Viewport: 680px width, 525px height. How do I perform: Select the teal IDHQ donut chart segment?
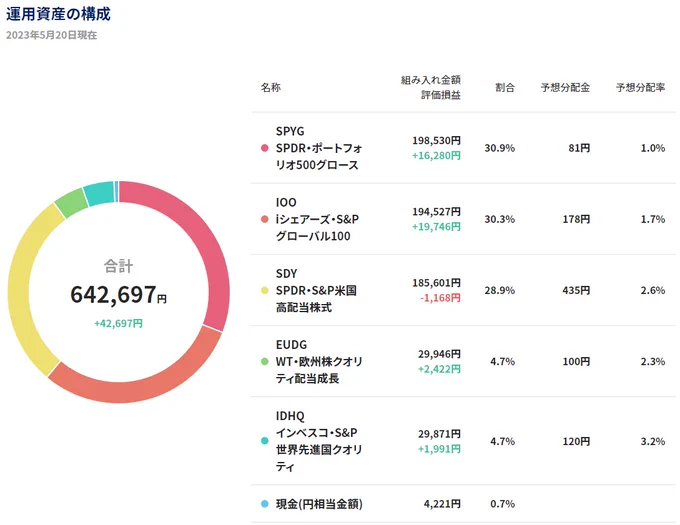99,193
